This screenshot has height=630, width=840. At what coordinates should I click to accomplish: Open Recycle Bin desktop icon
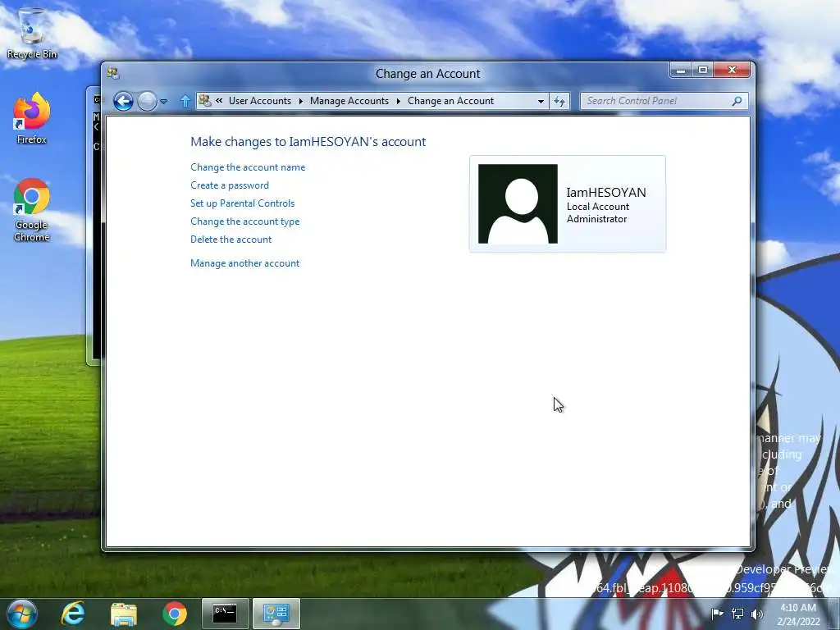pos(32,34)
